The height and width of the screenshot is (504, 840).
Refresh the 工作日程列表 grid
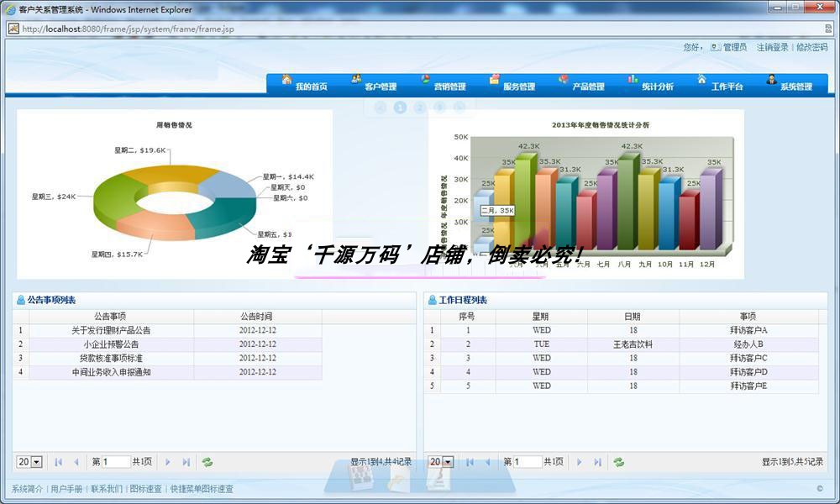619,462
